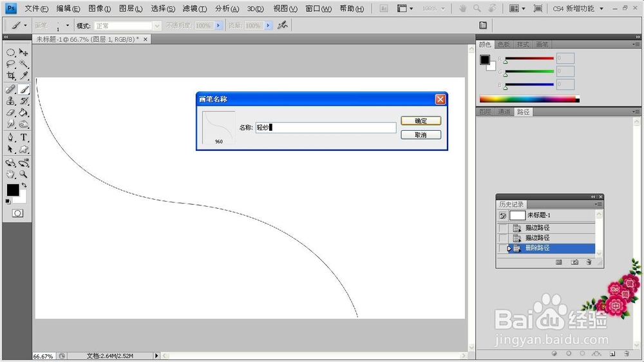644x362 pixels.
Task: Create new snapshot in History panel
Action: point(574,262)
